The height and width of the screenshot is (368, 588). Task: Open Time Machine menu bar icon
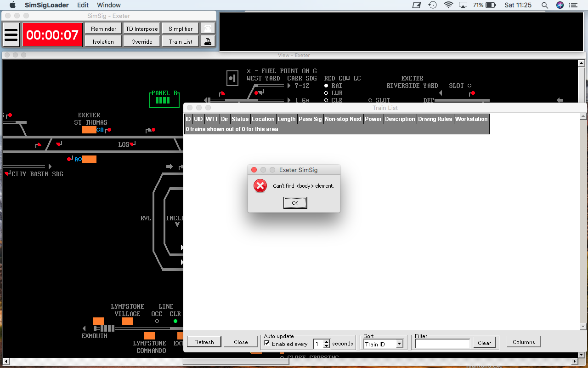433,5
